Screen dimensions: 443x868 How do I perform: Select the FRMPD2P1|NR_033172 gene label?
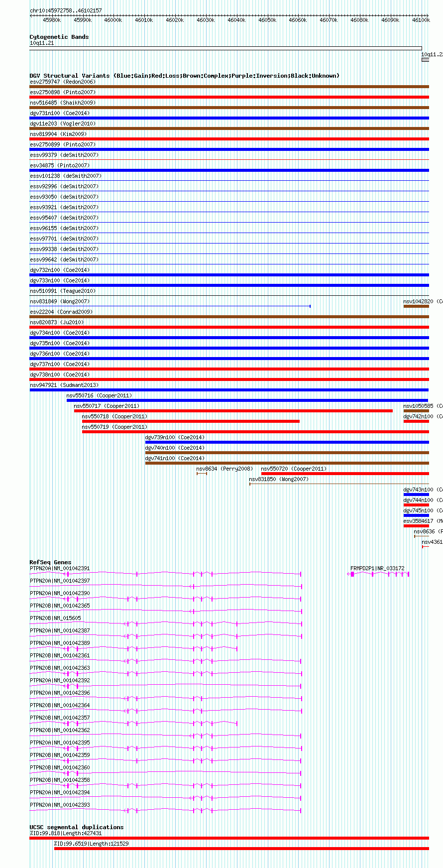tap(377, 568)
